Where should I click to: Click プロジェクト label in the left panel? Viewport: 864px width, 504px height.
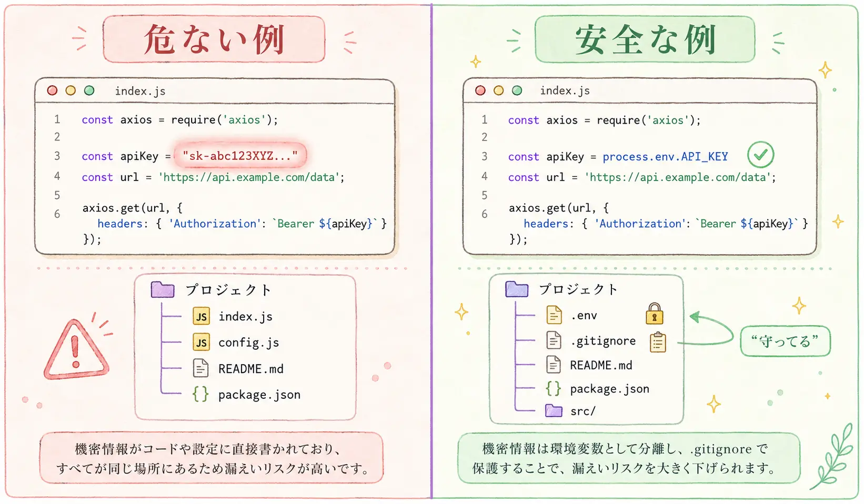pos(228,290)
